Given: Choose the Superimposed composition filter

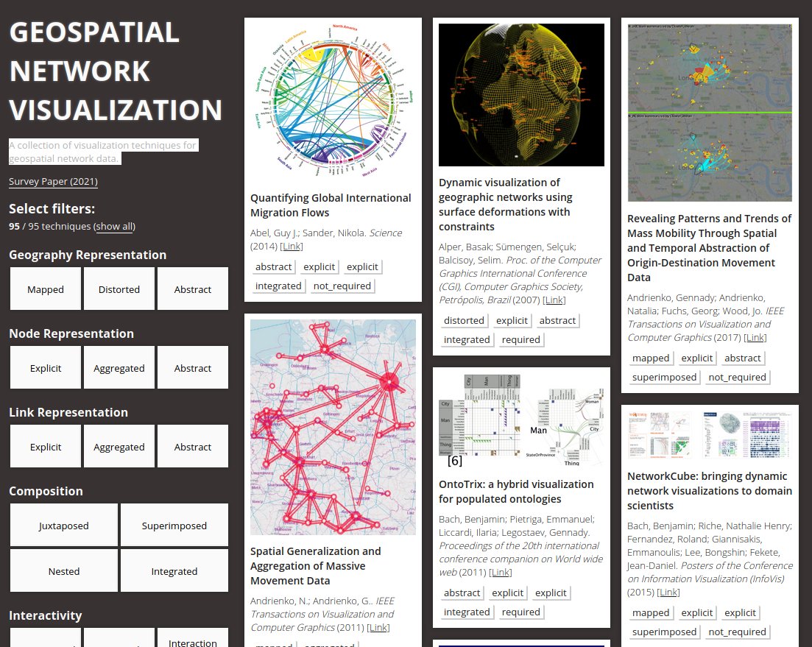Looking at the screenshot, I should 174,526.
